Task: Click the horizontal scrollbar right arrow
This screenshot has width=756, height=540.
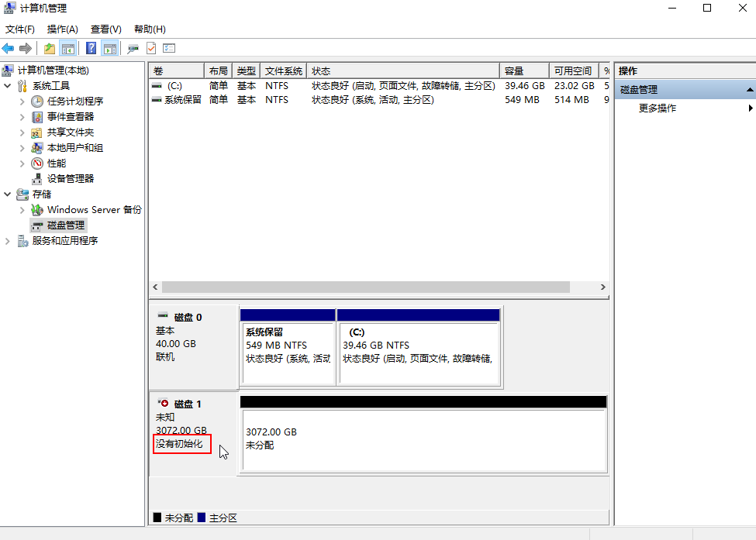Action: pyautogui.click(x=602, y=287)
